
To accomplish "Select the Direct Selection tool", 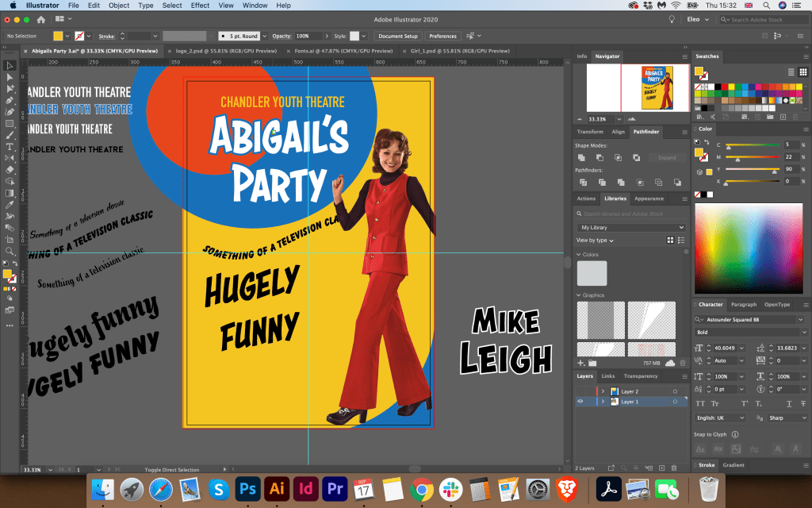I will (10, 77).
